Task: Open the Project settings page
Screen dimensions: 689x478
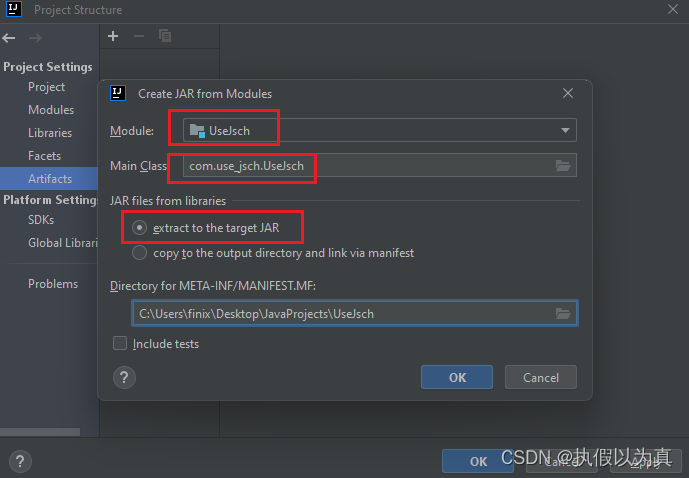Action: (x=47, y=87)
